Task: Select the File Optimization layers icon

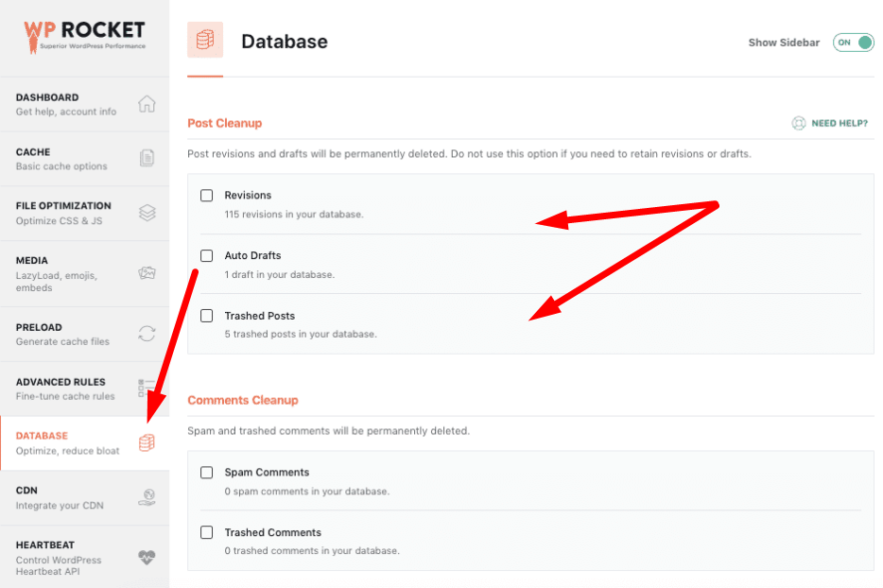Action: pos(147,213)
